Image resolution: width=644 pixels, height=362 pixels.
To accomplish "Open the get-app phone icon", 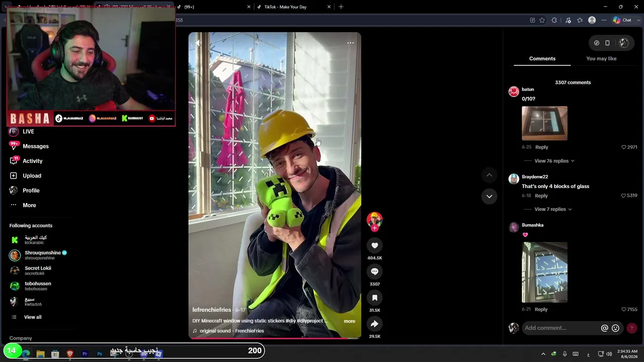I will (x=607, y=43).
